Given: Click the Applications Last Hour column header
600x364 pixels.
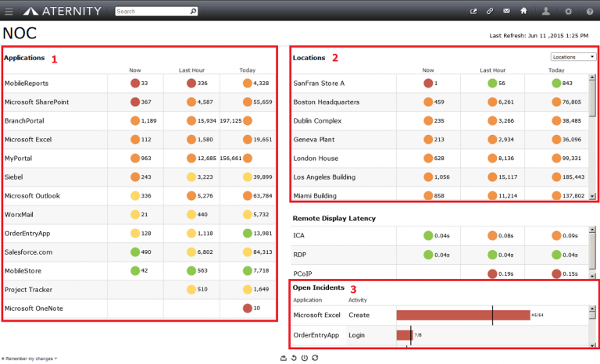Looking at the screenshot, I should click(191, 70).
